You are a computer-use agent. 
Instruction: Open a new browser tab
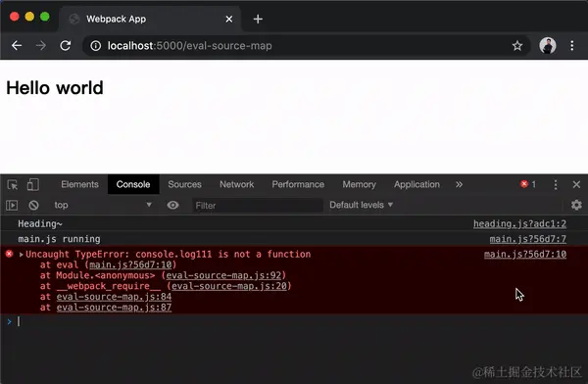pos(258,19)
